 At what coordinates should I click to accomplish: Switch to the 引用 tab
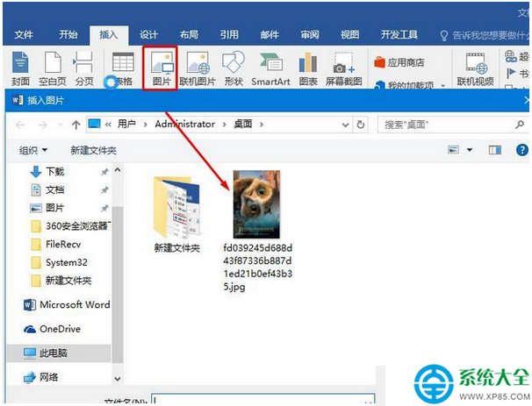pyautogui.click(x=229, y=34)
